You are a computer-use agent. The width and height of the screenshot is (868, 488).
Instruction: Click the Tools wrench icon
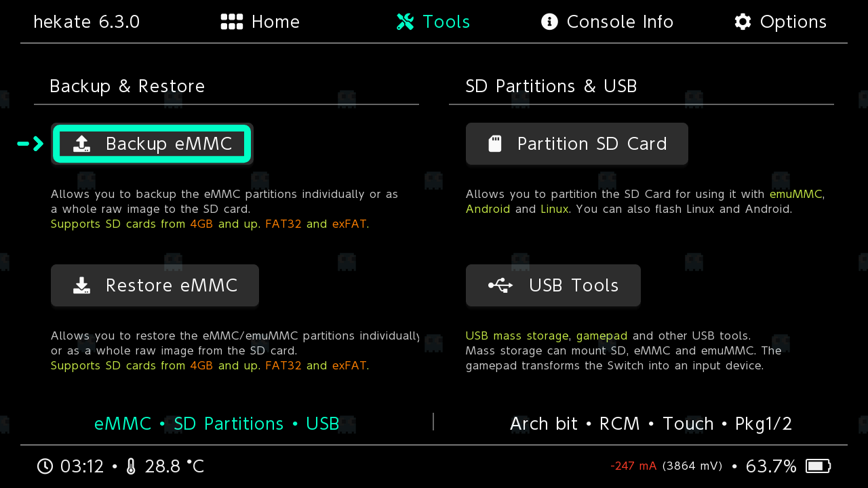pos(405,22)
